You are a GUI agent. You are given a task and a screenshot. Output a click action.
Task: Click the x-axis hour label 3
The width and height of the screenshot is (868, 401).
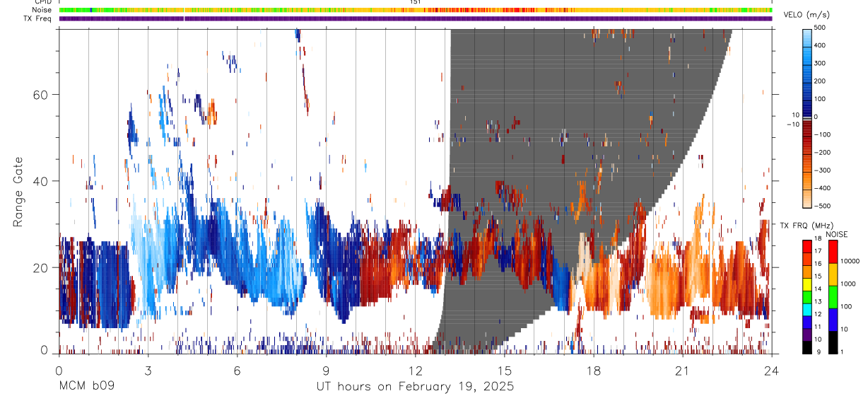[x=148, y=370]
